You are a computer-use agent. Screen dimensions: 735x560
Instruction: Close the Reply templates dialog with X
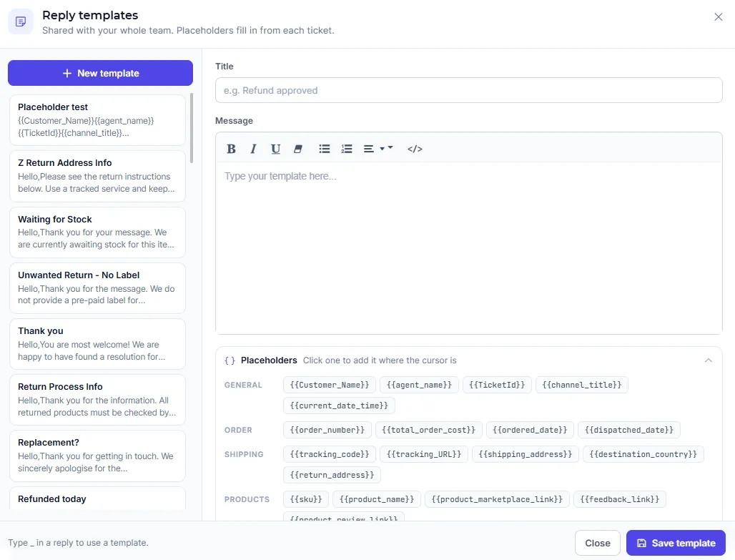(x=718, y=17)
